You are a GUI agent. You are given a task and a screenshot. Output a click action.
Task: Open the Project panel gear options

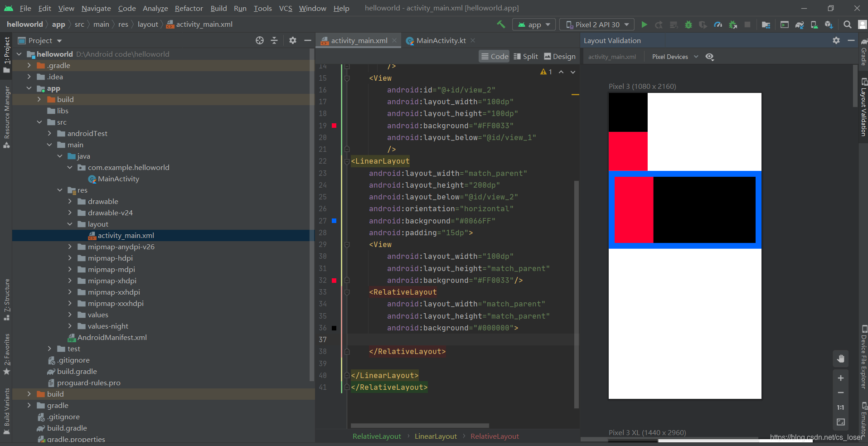[293, 40]
